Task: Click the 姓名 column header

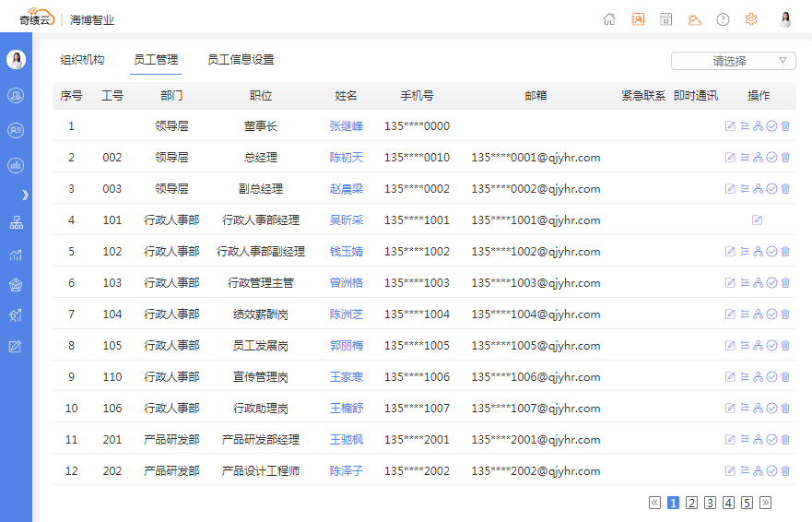Action: click(x=346, y=96)
